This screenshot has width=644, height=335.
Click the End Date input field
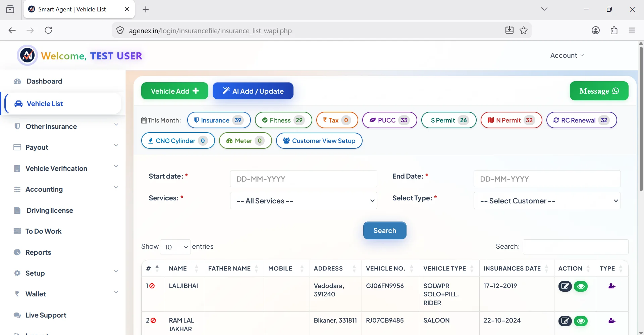(547, 179)
